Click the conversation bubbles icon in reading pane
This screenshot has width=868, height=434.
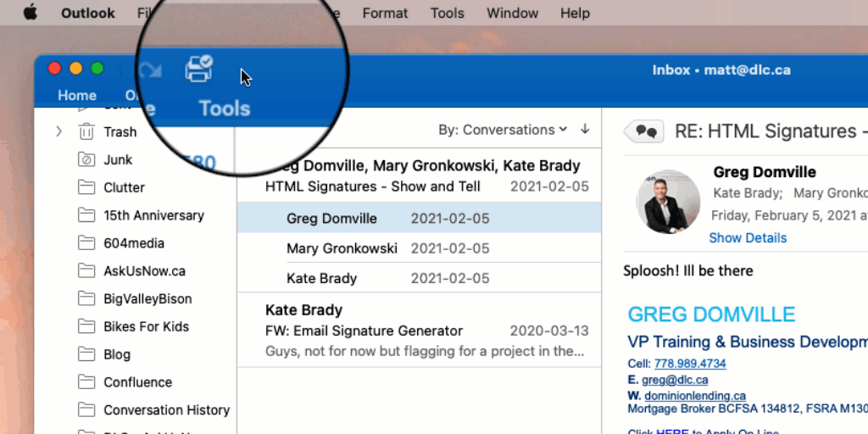point(644,131)
